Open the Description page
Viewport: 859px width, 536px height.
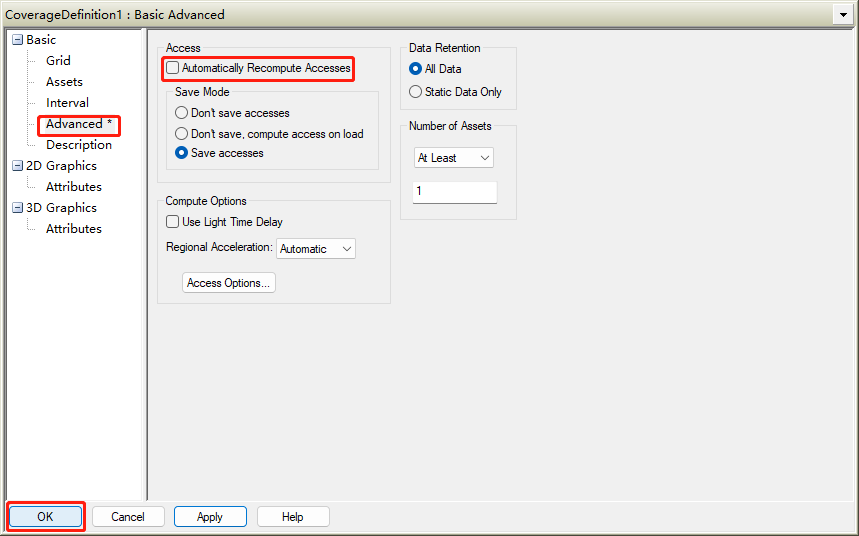[78, 145]
